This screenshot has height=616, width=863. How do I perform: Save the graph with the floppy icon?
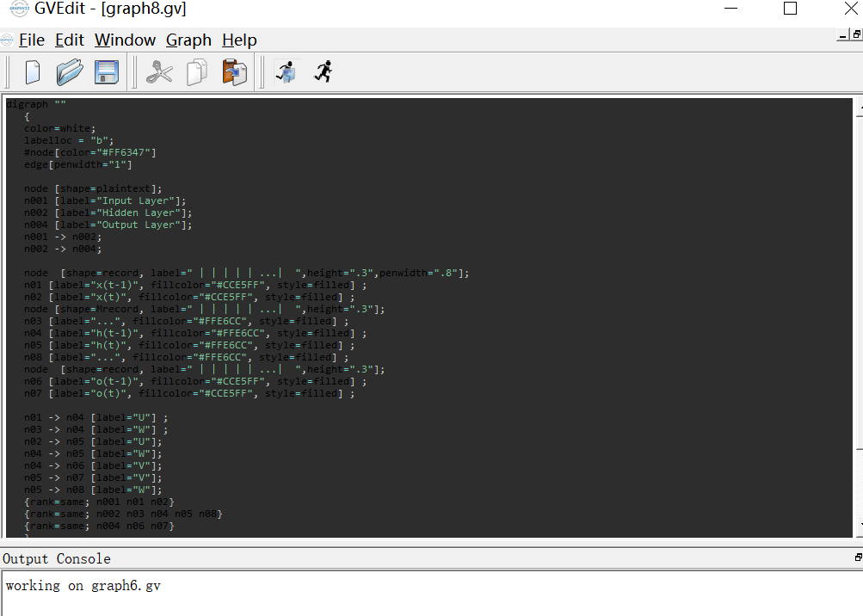pyautogui.click(x=107, y=72)
